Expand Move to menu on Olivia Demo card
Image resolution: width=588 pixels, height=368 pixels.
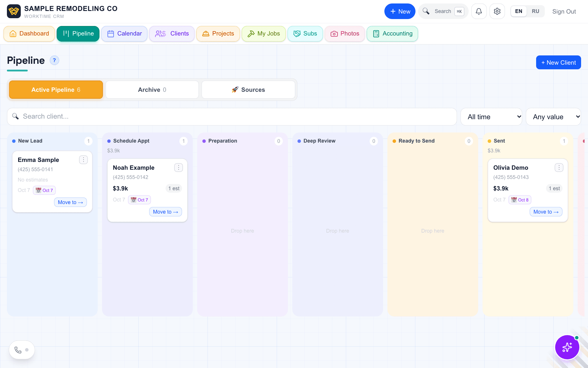(546, 212)
